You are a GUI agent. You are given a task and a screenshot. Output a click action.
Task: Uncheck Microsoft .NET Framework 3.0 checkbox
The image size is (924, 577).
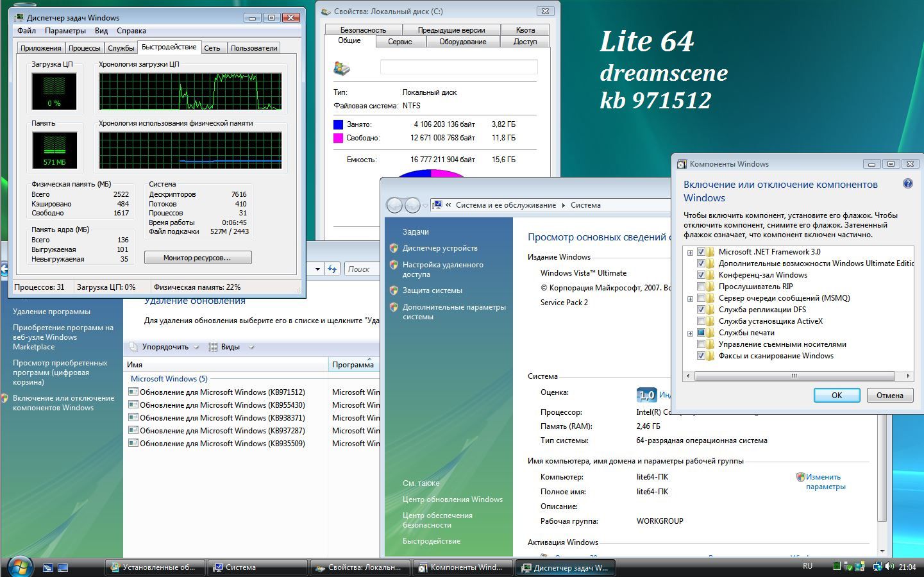click(x=701, y=252)
